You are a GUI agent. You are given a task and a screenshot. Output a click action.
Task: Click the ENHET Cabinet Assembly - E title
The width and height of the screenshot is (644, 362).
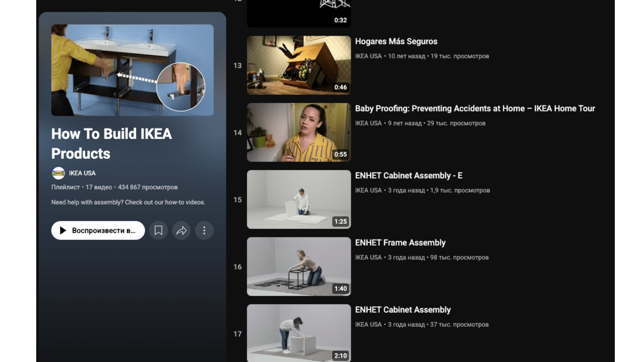(x=408, y=176)
